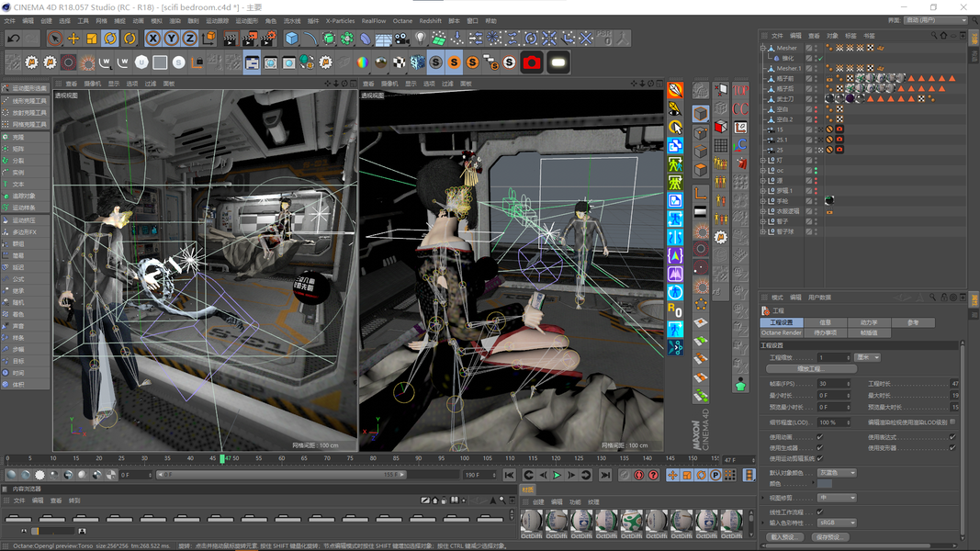The image size is (980, 551).
Task: Open the Octane menu in the menu bar
Action: 402,20
